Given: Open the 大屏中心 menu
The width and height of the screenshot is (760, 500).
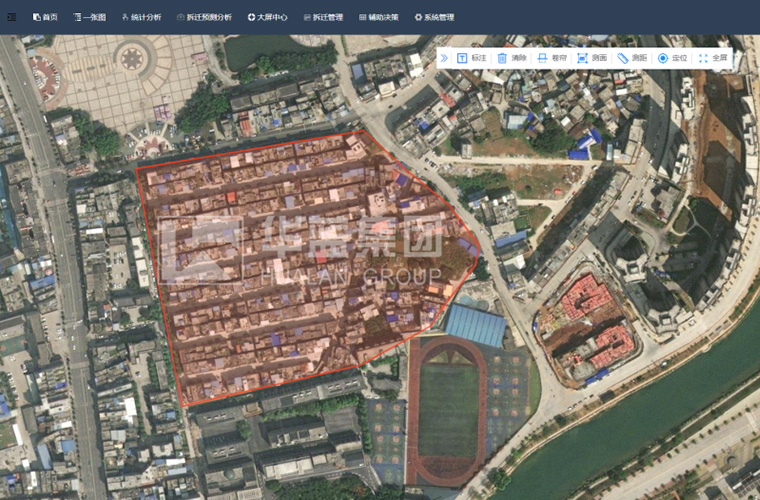Looking at the screenshot, I should tap(268, 17).
